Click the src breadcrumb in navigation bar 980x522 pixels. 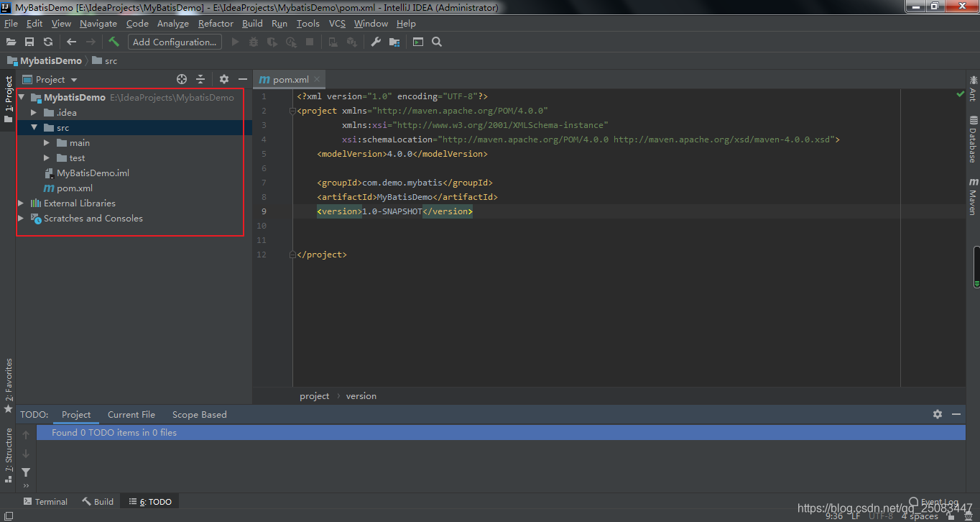tap(104, 61)
